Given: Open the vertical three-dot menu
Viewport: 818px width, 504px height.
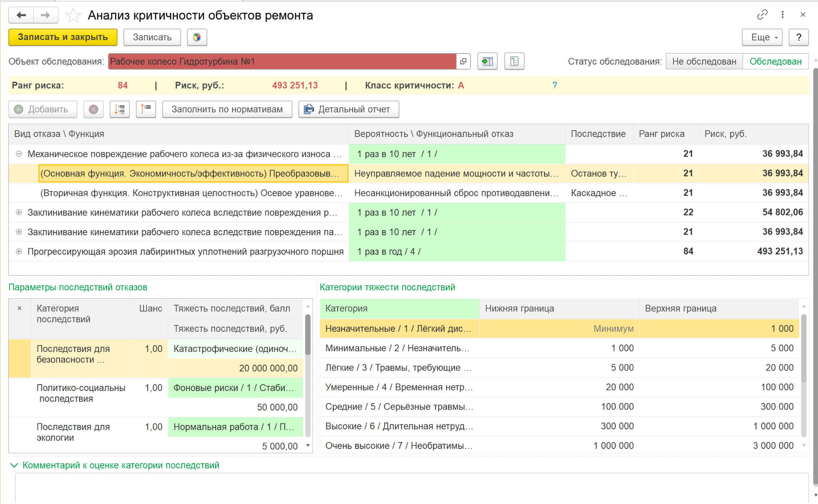Looking at the screenshot, I should (782, 15).
